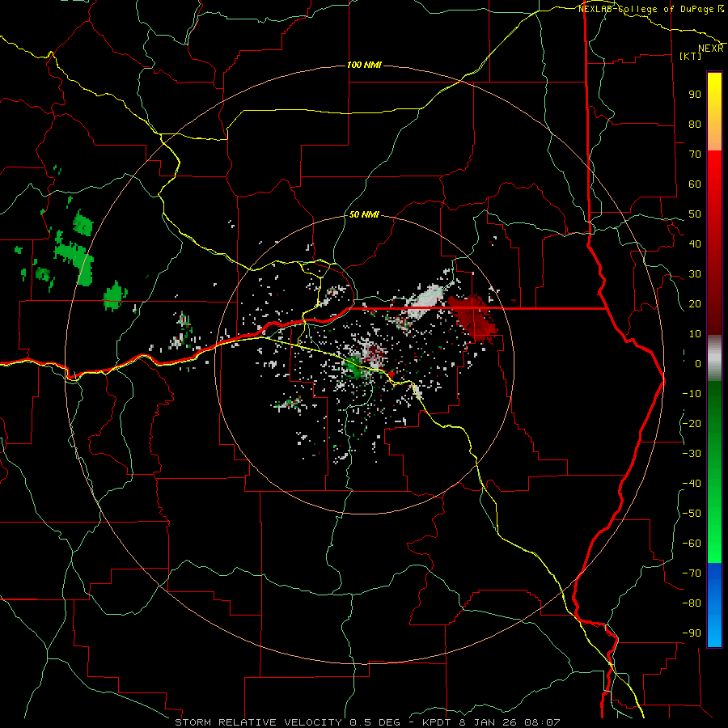
Task: Click the 60 knot legend value
Action: [695, 184]
